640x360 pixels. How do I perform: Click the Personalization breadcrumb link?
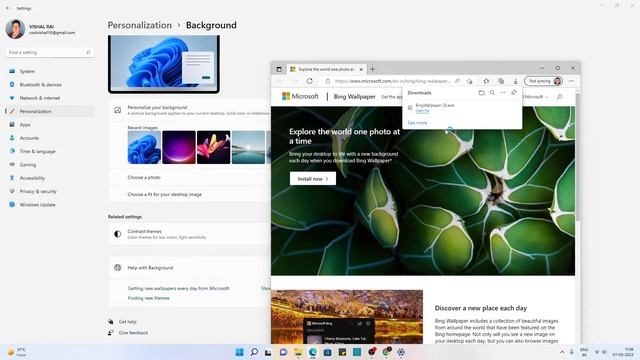click(x=140, y=25)
